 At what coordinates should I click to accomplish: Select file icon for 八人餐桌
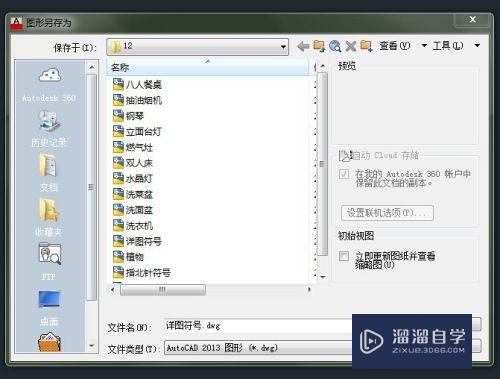click(x=118, y=85)
